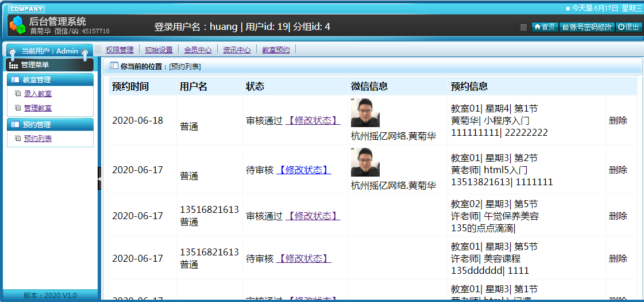Delete the 午觉保养美容 booking
This screenshot has height=302, width=644.
(x=618, y=216)
